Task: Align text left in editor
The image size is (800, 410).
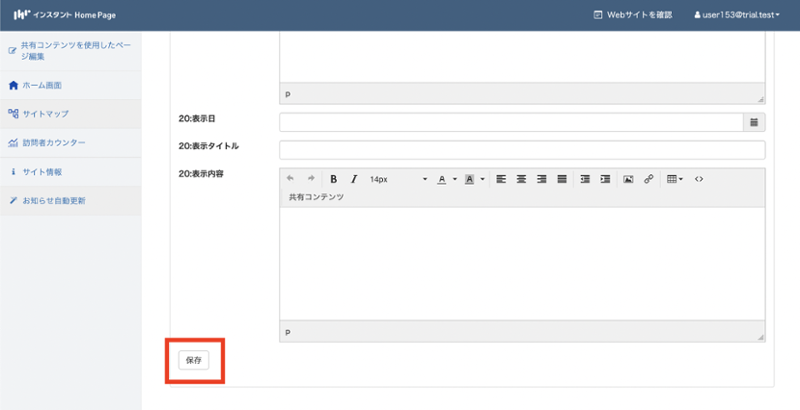Action: (x=501, y=179)
